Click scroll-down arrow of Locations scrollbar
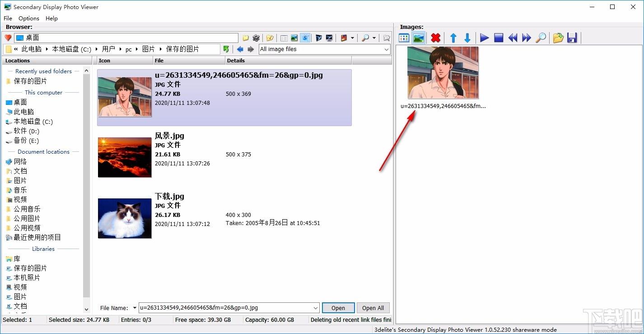 pyautogui.click(x=87, y=310)
